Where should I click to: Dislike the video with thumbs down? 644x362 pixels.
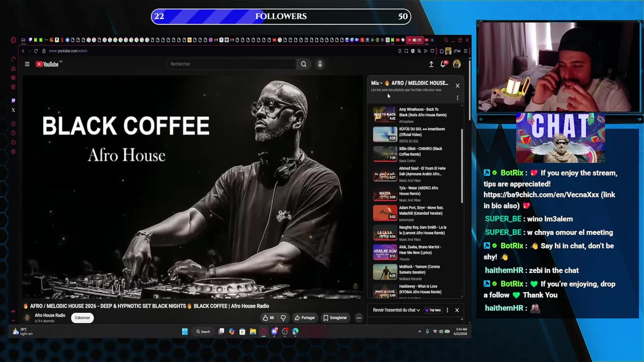pyautogui.click(x=283, y=318)
